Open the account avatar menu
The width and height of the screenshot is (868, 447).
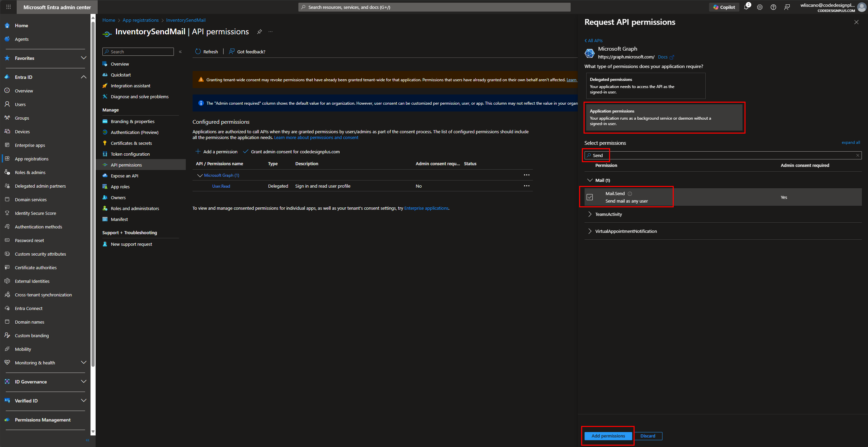[862, 7]
